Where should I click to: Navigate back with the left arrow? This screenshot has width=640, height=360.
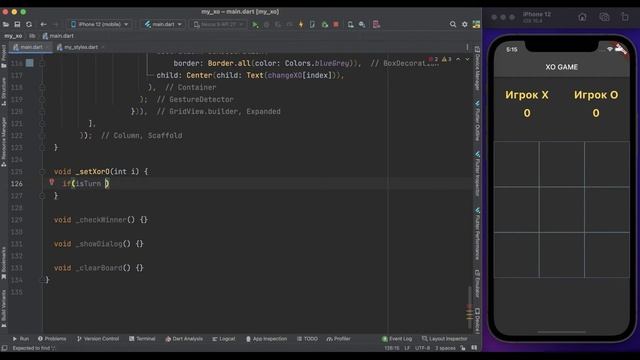[43, 24]
